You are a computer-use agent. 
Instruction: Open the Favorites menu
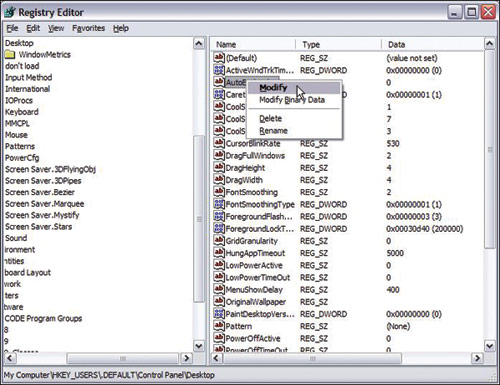point(88,28)
